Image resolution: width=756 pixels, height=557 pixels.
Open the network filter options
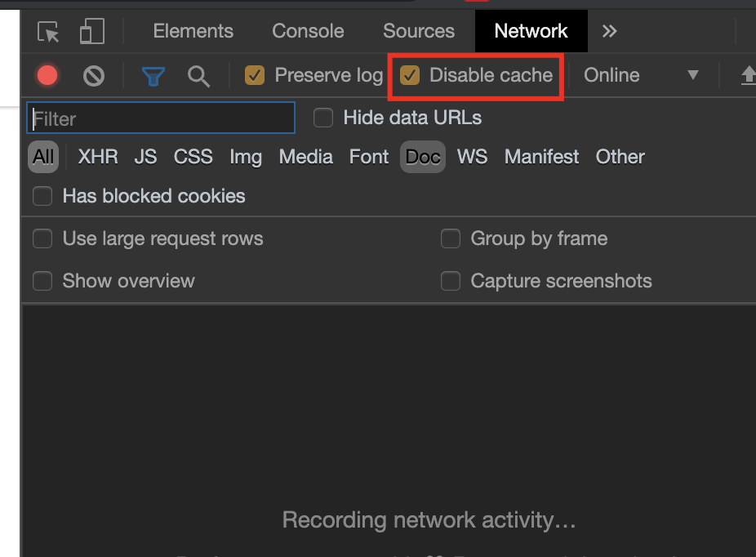tap(153, 75)
